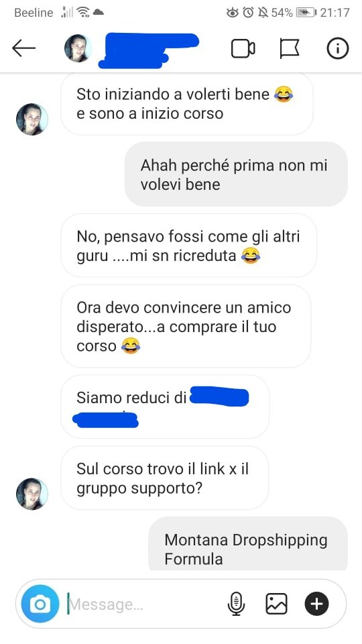Focus the Message text field

[143, 604]
